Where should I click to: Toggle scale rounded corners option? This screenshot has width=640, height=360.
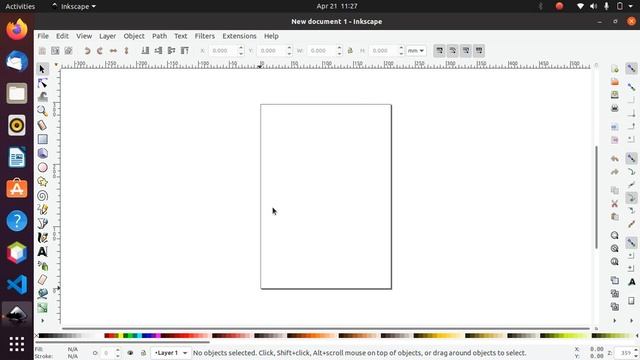point(453,51)
